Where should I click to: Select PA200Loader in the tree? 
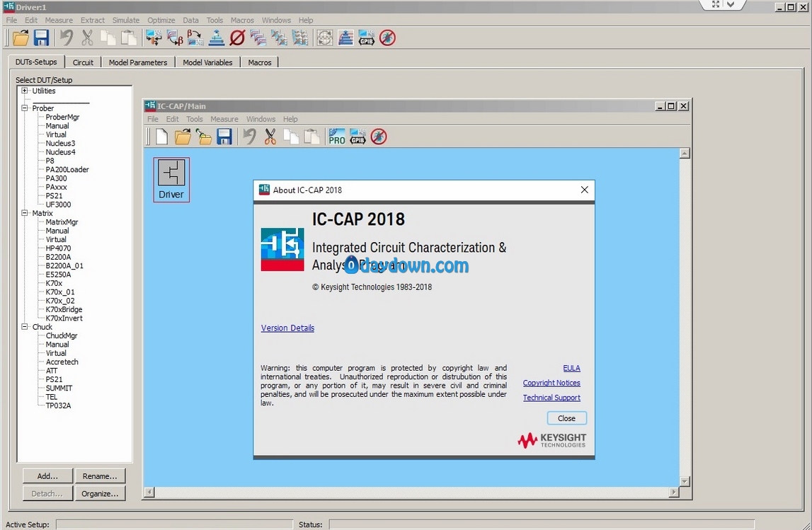(67, 170)
